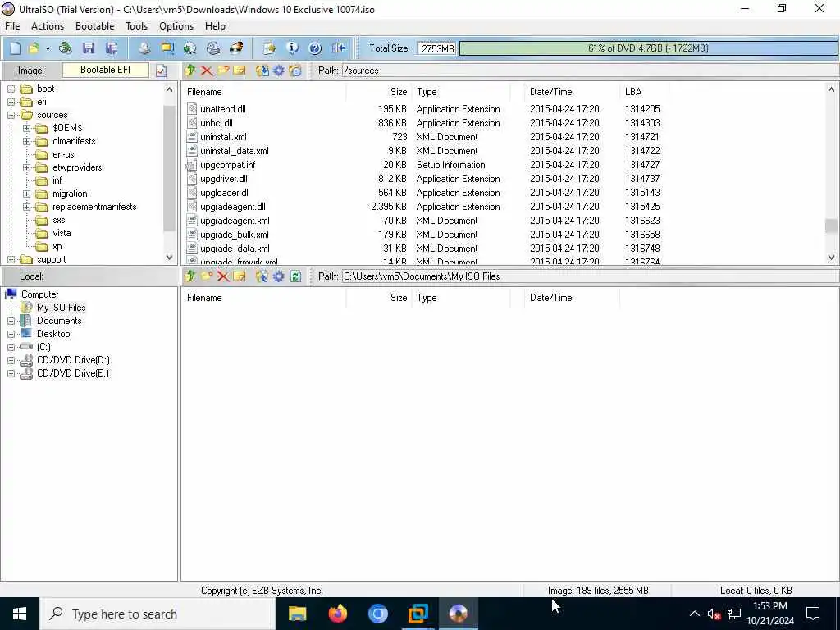This screenshot has height=630, width=840.
Task: Click the last icon in the image toolbar
Action: tap(295, 71)
